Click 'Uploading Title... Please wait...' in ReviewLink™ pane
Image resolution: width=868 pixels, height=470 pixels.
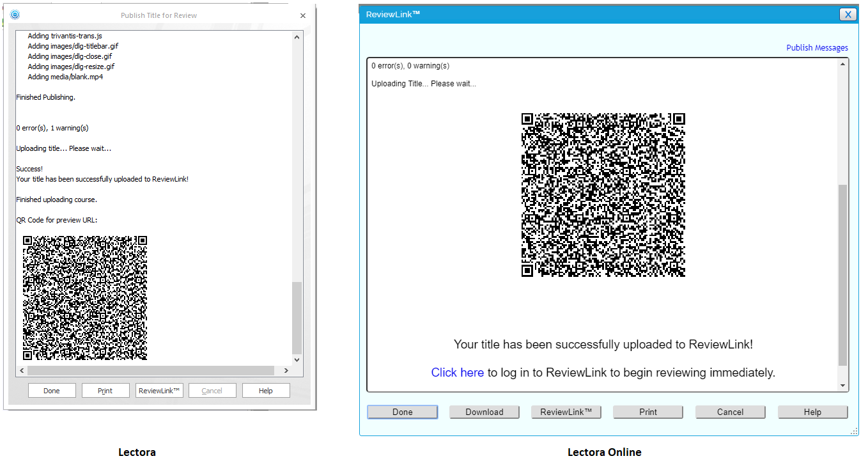point(424,84)
